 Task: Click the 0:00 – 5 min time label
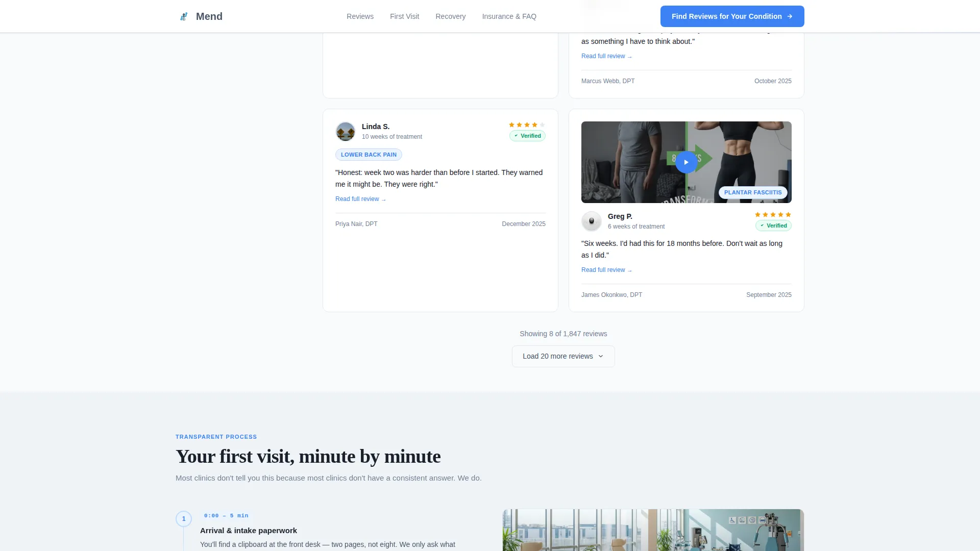[226, 516]
